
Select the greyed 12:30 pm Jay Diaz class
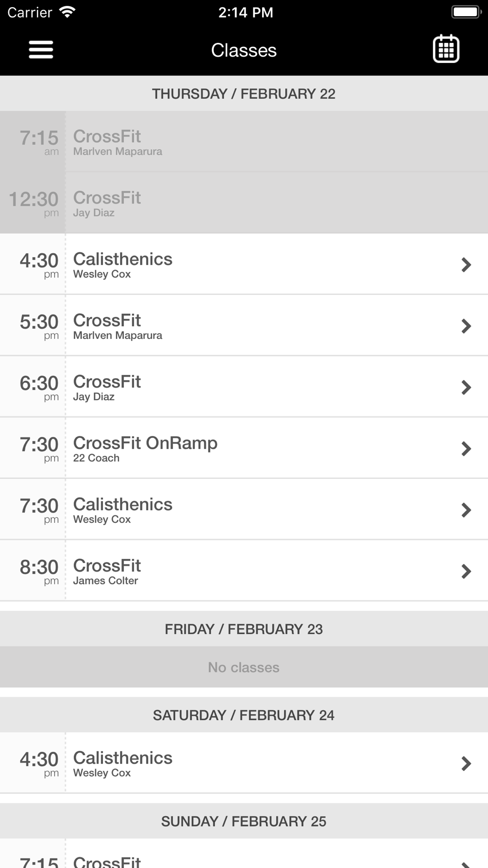pos(244,203)
